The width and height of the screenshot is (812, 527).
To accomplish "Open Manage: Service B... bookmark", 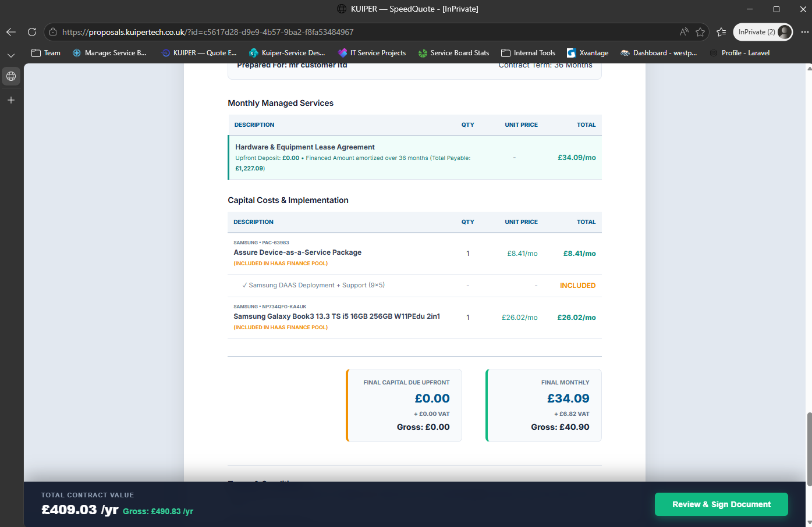I will coord(109,53).
